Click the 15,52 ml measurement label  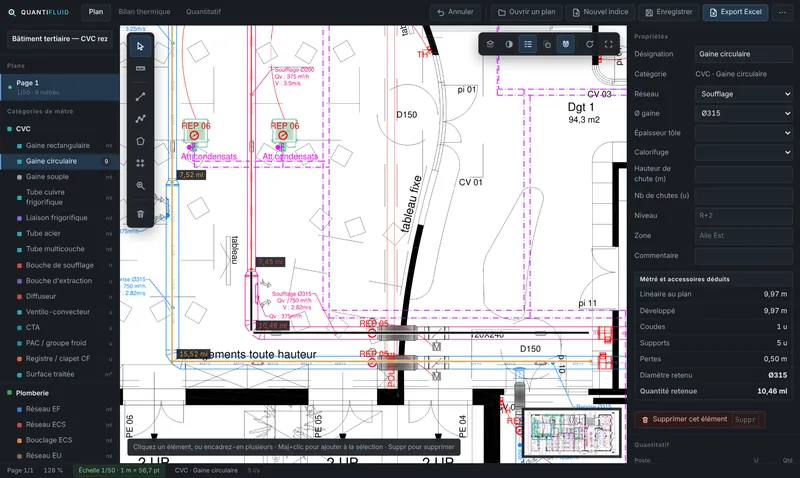pos(193,354)
